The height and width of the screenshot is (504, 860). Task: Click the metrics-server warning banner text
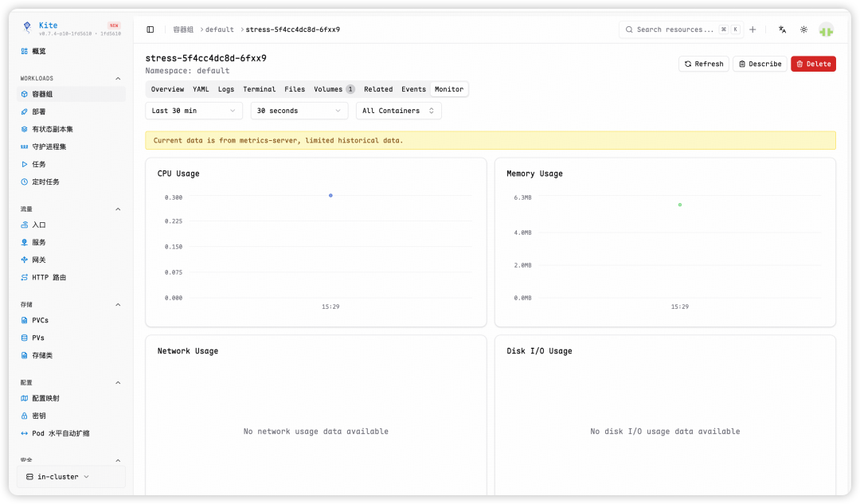(x=278, y=140)
